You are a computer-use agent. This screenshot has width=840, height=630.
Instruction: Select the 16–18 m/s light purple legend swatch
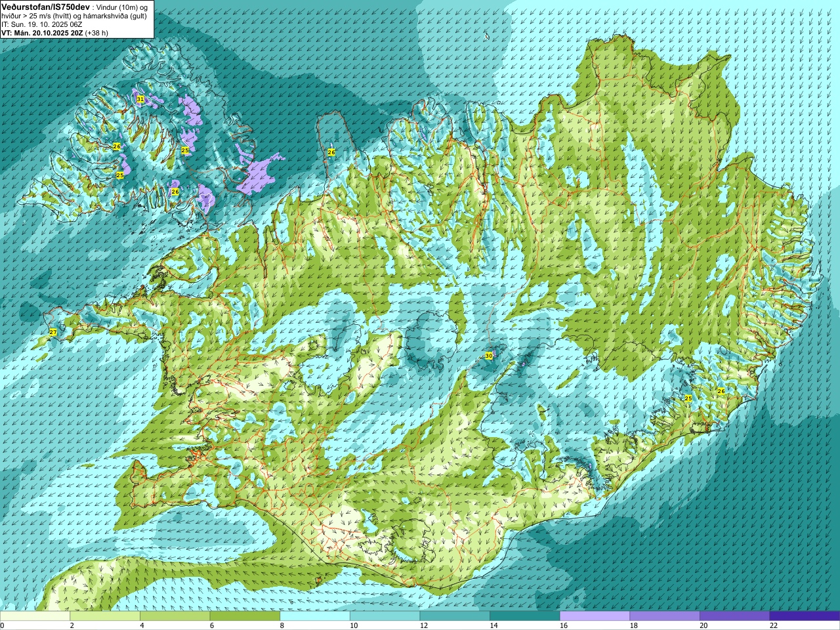[595, 616]
